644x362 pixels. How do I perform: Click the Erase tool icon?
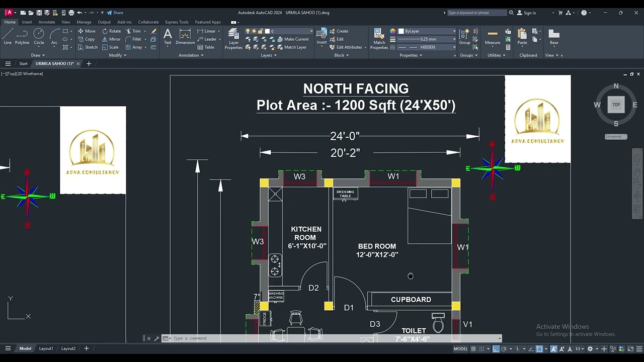pyautogui.click(x=153, y=31)
